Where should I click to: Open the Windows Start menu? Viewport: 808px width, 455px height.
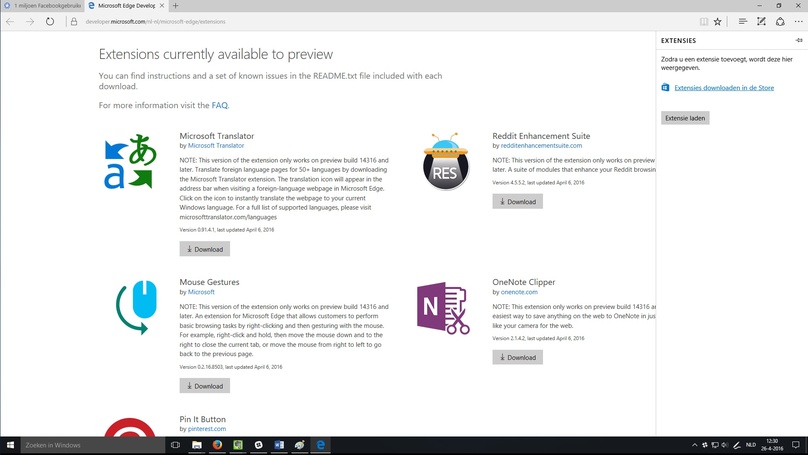coord(10,445)
